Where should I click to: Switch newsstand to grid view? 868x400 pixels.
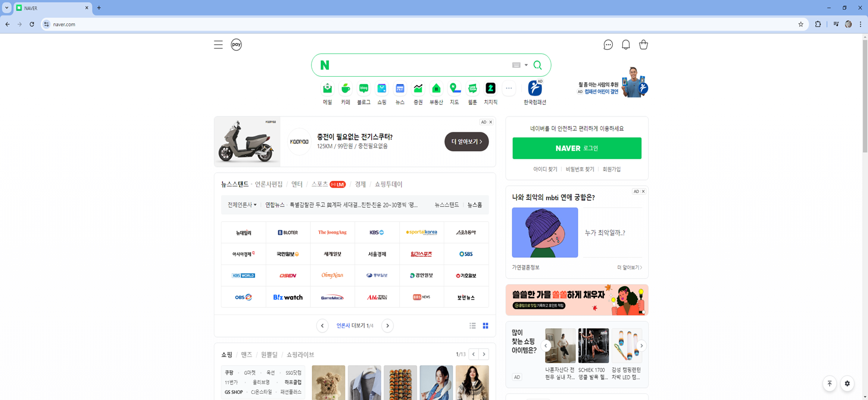pos(486,326)
